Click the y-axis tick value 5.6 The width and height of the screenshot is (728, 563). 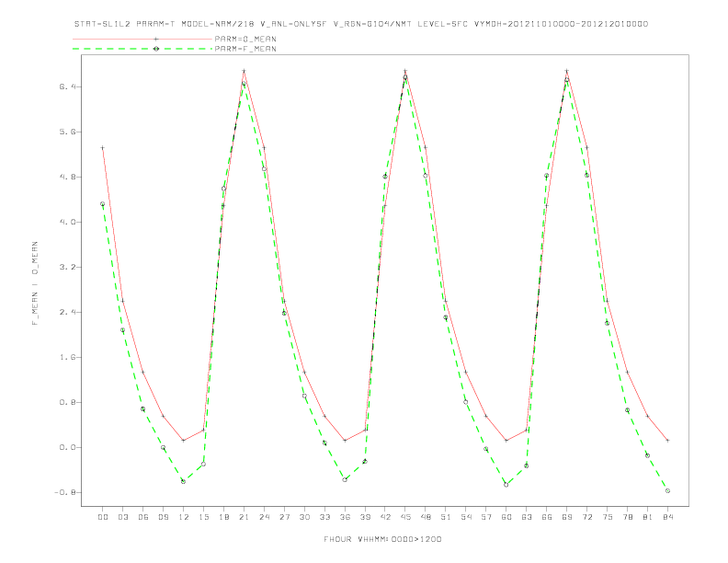[x=67, y=132]
